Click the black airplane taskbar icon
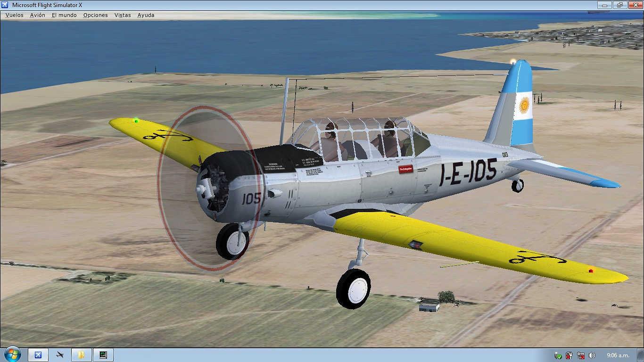The width and height of the screenshot is (644, 362). 60,355
